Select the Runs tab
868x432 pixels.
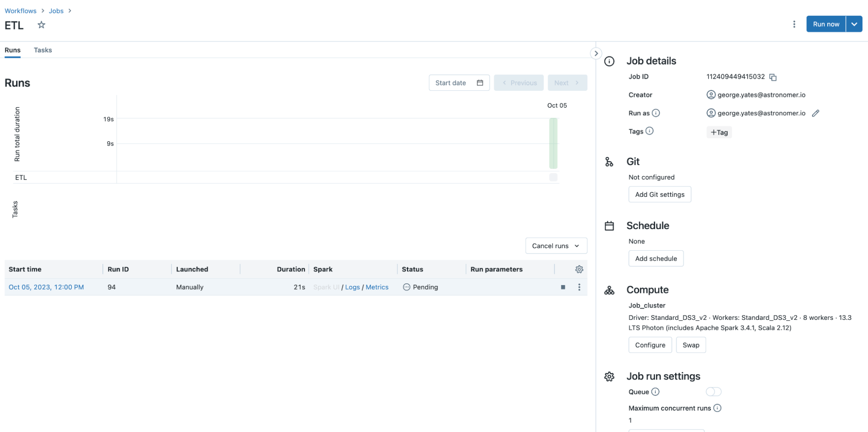click(x=13, y=50)
